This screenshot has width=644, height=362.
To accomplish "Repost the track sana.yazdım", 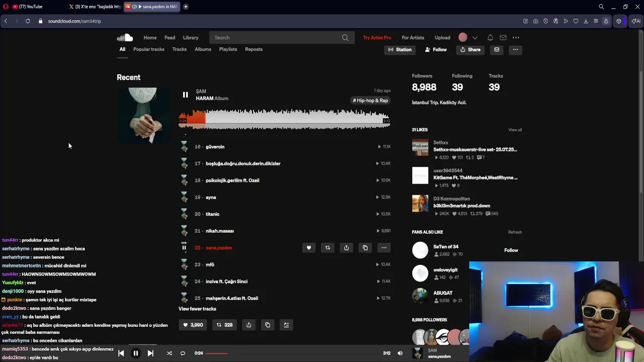I will pyautogui.click(x=328, y=248).
